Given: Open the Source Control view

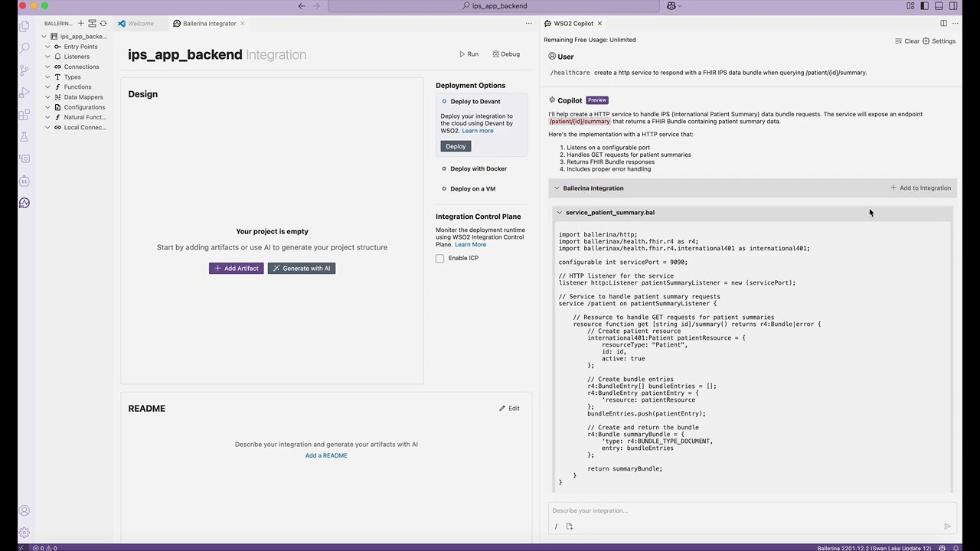Looking at the screenshot, I should [24, 70].
